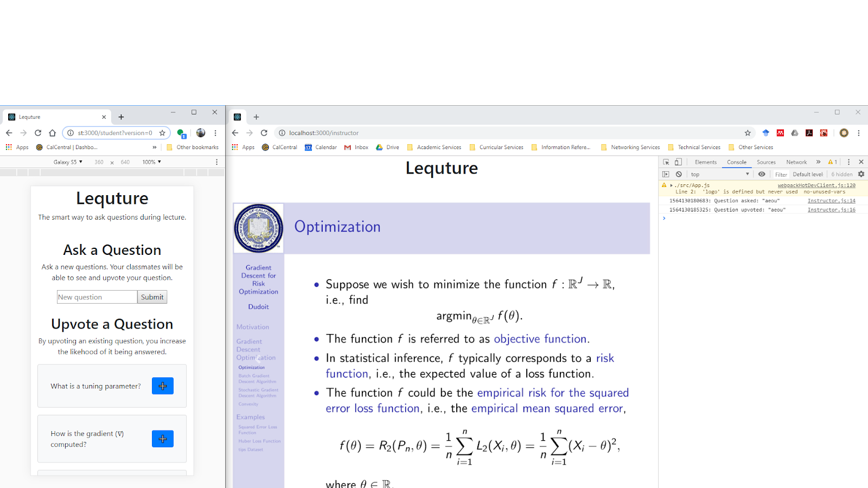Screen dimensions: 868x488
Task: Open the Default levels dropdown
Action: pos(808,174)
